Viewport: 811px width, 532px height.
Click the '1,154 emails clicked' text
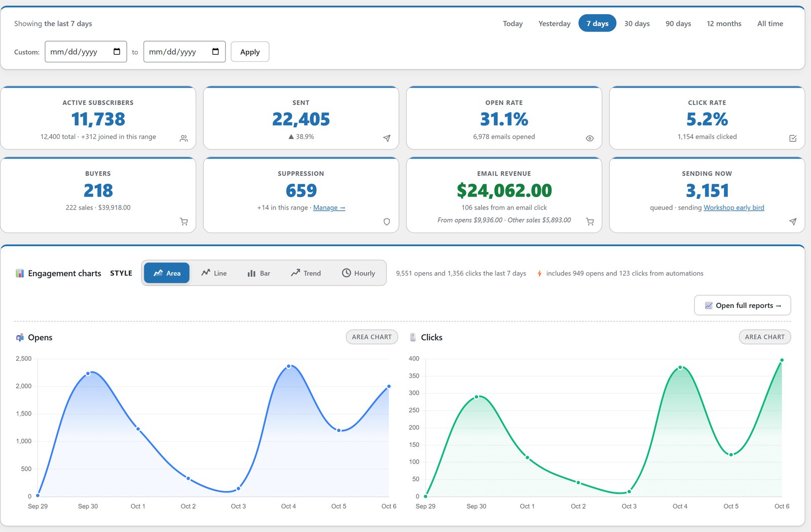click(707, 137)
